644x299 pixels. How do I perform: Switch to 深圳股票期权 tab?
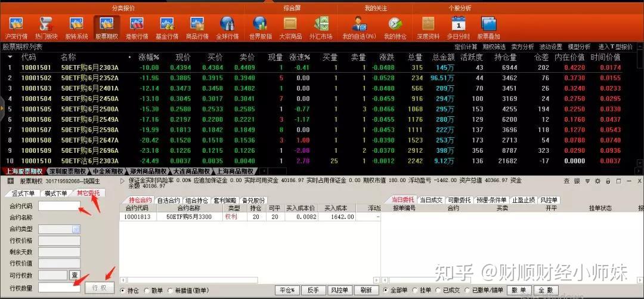click(67, 171)
